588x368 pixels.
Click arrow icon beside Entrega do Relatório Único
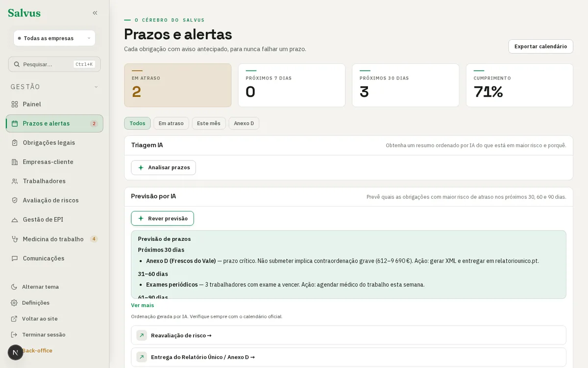142,357
